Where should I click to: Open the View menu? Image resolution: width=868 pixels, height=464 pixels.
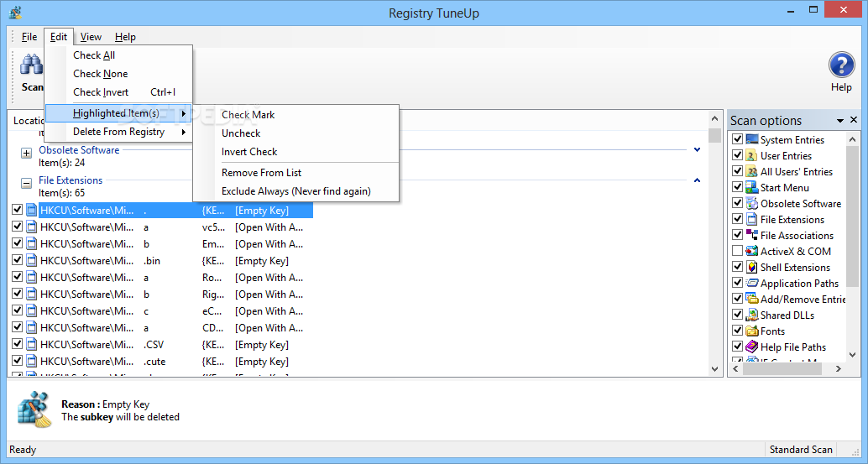pos(91,37)
